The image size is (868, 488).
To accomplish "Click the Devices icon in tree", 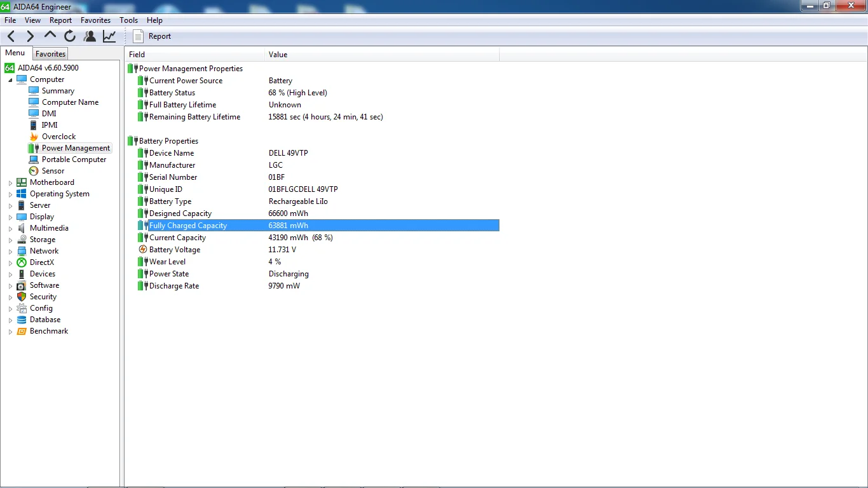I will click(x=22, y=274).
